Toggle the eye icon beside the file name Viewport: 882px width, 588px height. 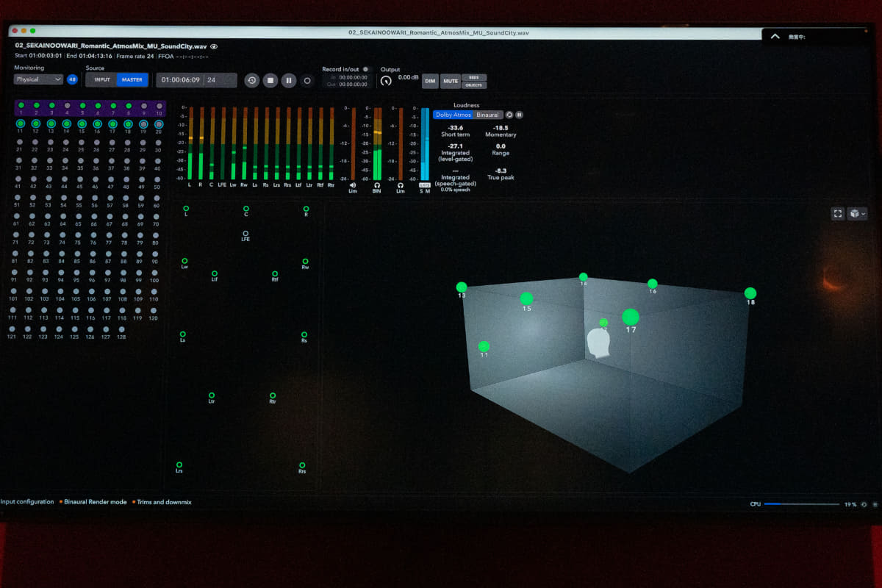coord(214,46)
